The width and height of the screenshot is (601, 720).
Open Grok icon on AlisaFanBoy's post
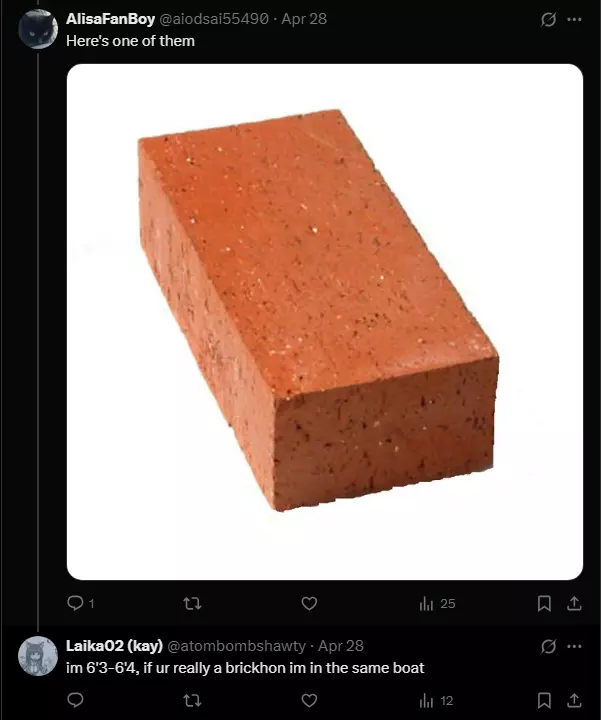548,19
